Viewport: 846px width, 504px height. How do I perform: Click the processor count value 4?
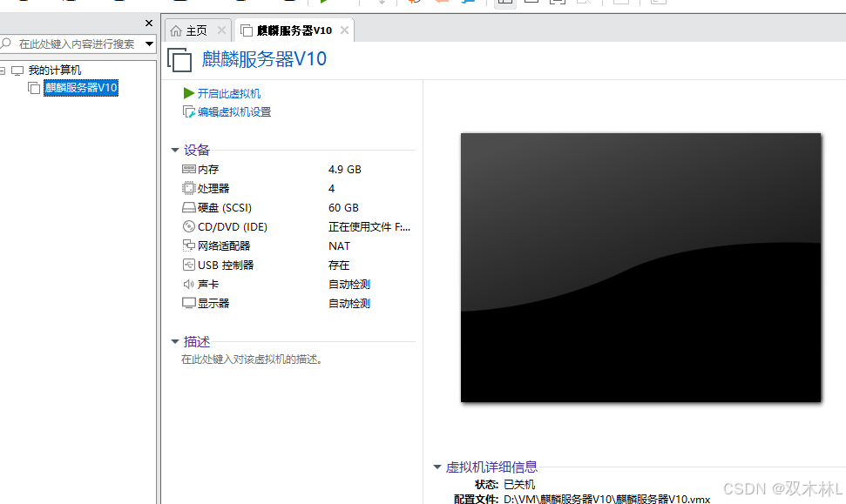[x=331, y=188]
